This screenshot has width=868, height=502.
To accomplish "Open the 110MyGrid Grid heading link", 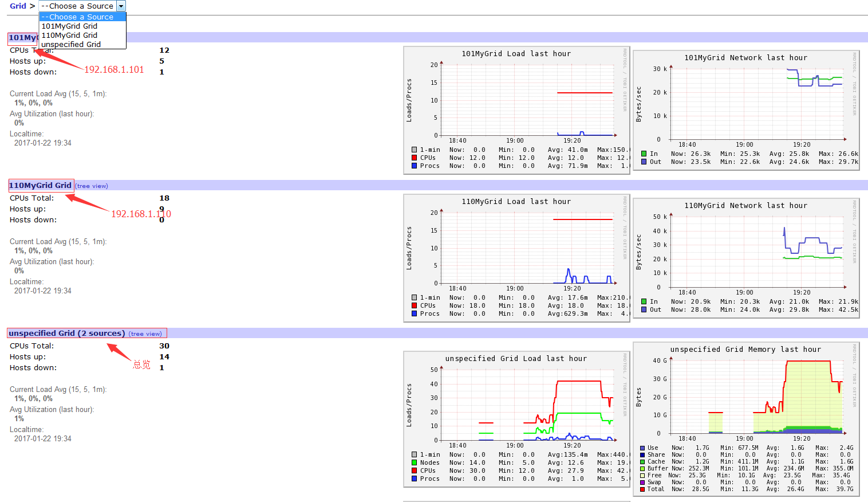I will coord(40,185).
